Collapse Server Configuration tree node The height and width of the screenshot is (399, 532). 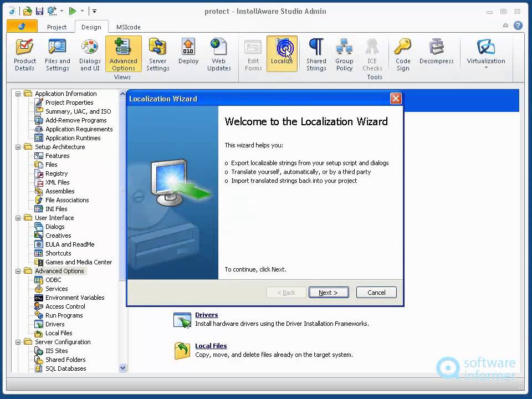[x=18, y=342]
